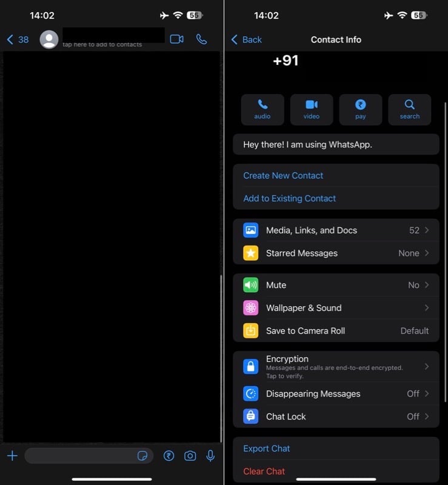
Task: Tap the chat view scrollbar
Action: [x=221, y=359]
